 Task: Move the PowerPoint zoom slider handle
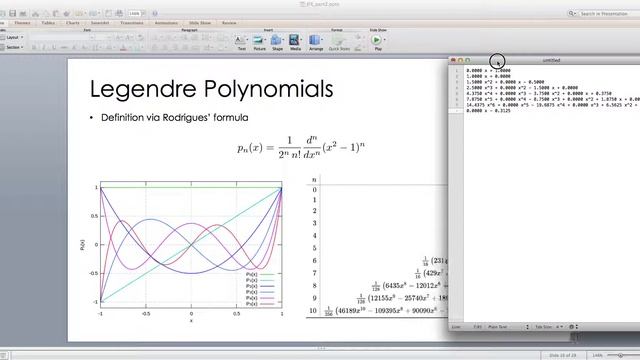pos(620,356)
